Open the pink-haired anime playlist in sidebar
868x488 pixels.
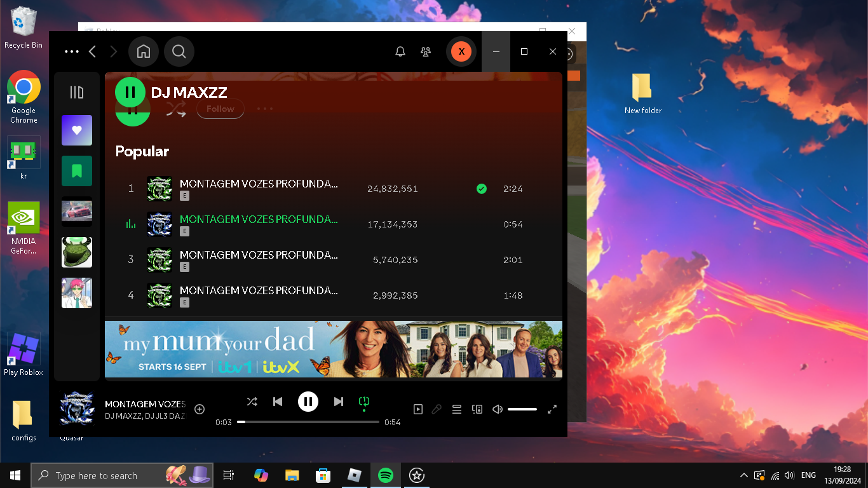click(x=77, y=293)
